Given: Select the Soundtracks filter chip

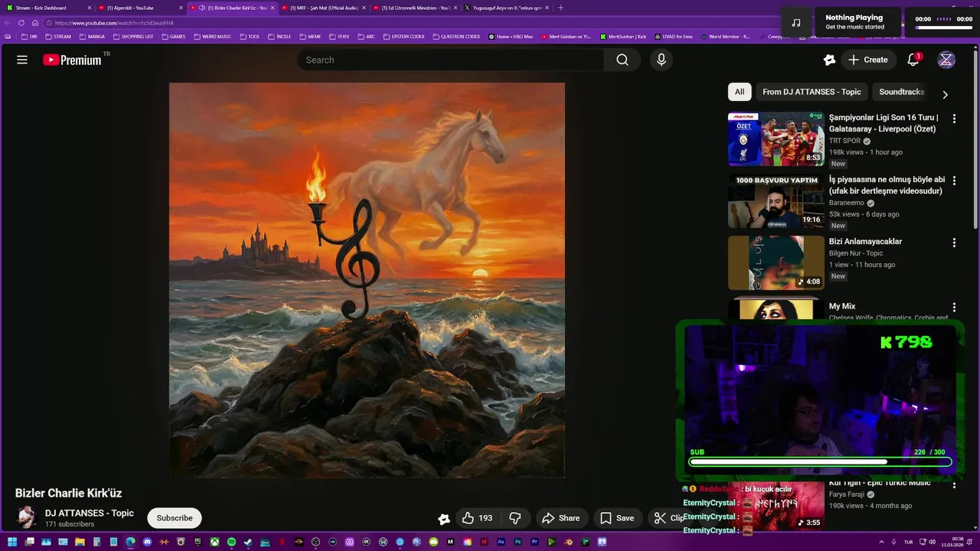Looking at the screenshot, I should 901,92.
